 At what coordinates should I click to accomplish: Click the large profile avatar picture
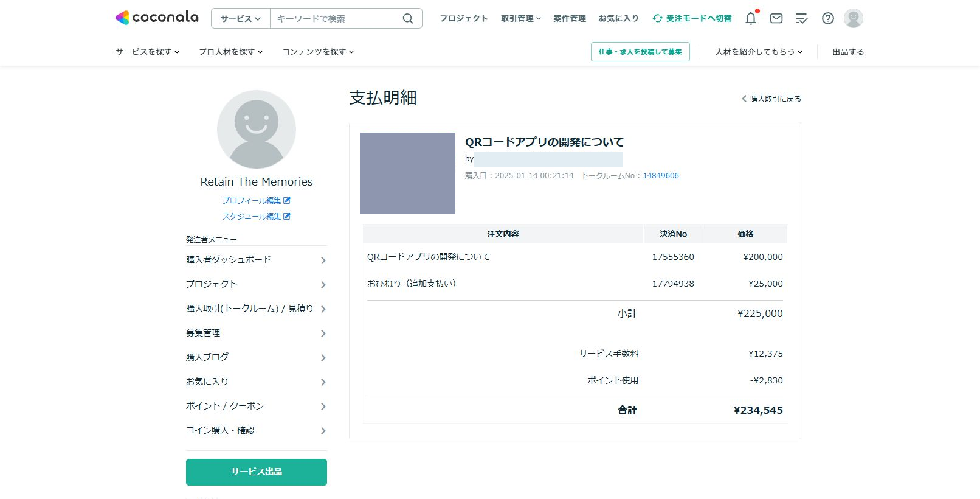[x=257, y=130]
